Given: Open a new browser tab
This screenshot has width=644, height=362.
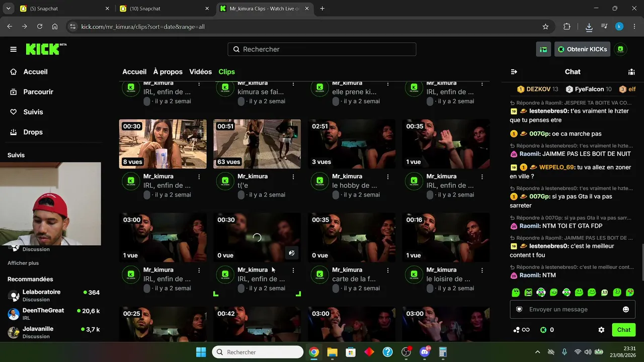Looking at the screenshot, I should coord(323,9).
